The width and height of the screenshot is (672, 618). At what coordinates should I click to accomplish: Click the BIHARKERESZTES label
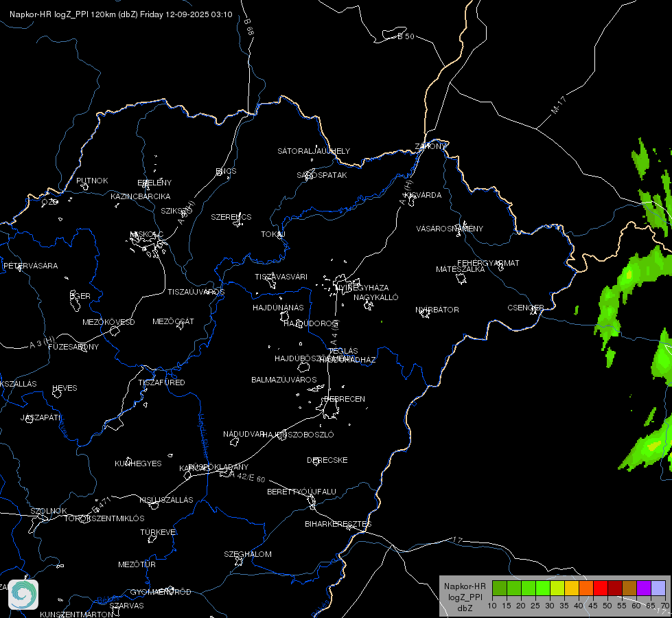click(x=338, y=524)
